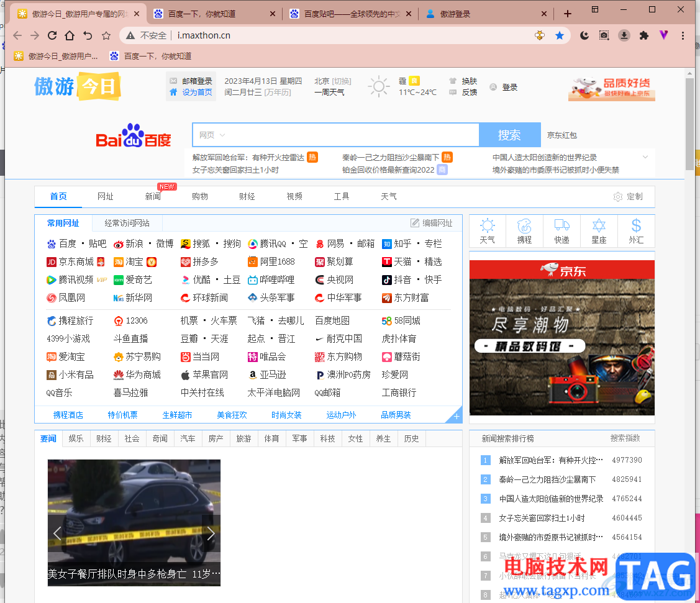
Task: Open the 外汇 currency exchange icon
Action: click(x=636, y=231)
